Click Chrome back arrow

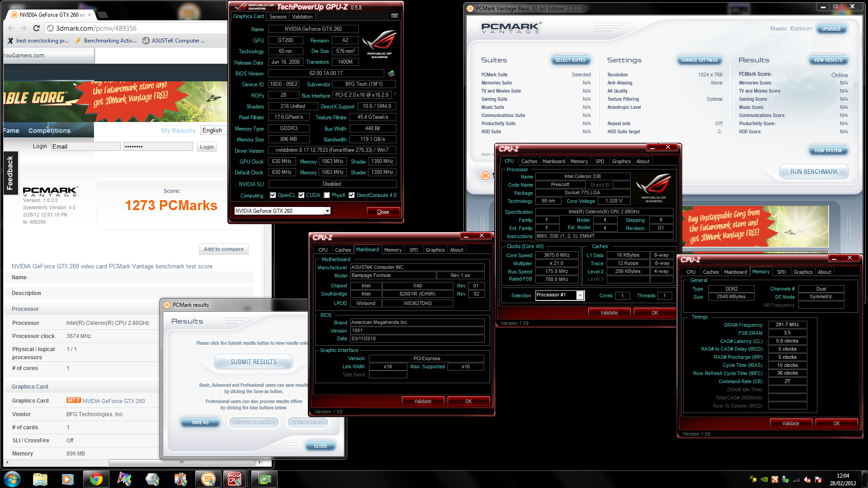pyautogui.click(x=11, y=28)
